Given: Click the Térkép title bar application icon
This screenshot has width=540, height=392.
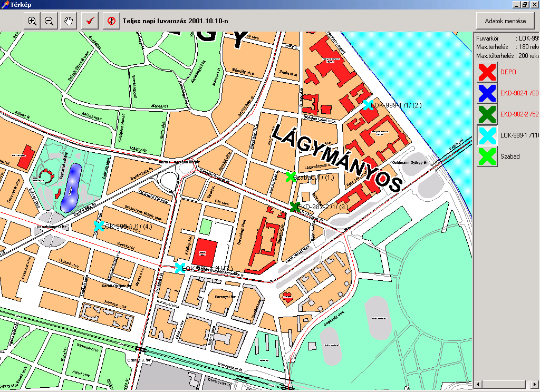Looking at the screenshot, I should click(x=5, y=4).
